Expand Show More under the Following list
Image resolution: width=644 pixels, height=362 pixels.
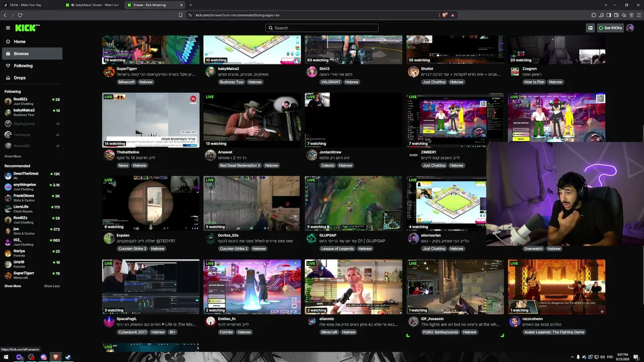[x=13, y=156]
